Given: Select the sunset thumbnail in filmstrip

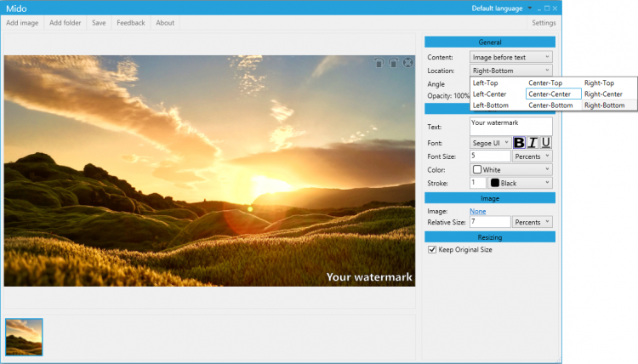Looking at the screenshot, I should (24, 337).
